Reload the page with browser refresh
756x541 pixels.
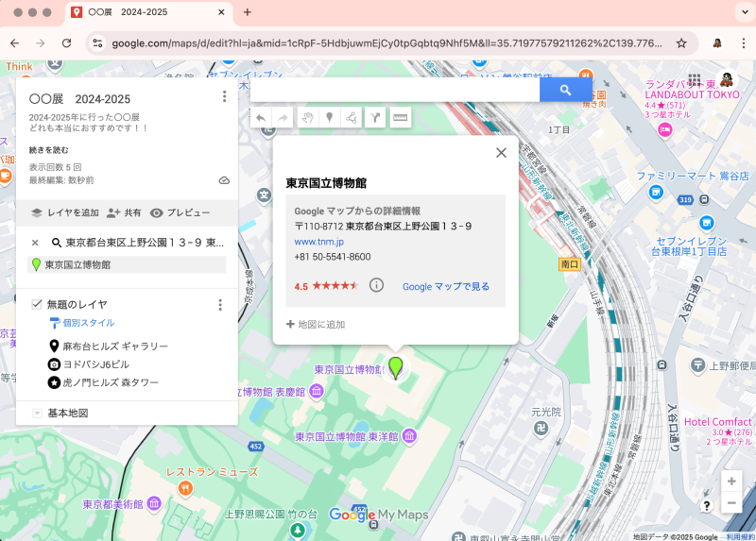tap(66, 42)
